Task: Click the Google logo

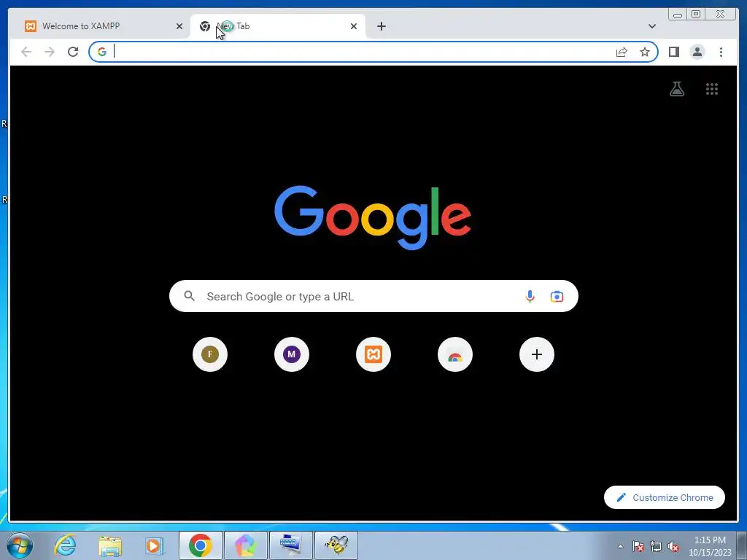Action: [373, 217]
